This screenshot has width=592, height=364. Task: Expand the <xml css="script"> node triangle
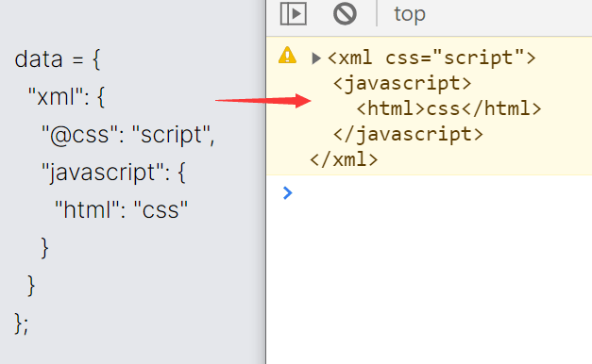tap(316, 58)
